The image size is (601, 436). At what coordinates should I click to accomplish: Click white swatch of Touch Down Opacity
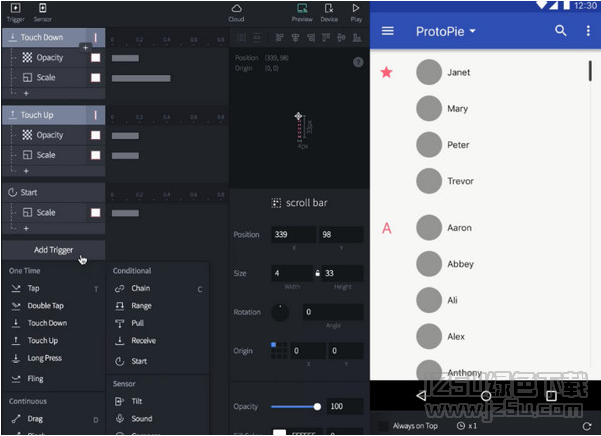(x=95, y=57)
